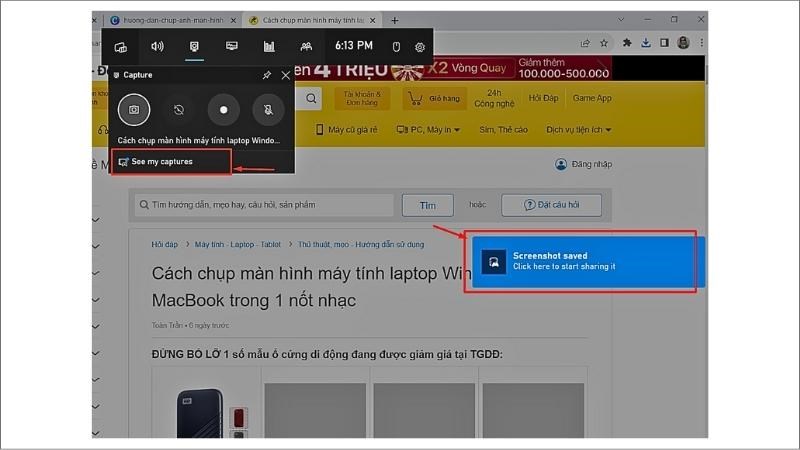Click the Screenshot saved notification
Screen dimensions: 800x450
[588, 261]
